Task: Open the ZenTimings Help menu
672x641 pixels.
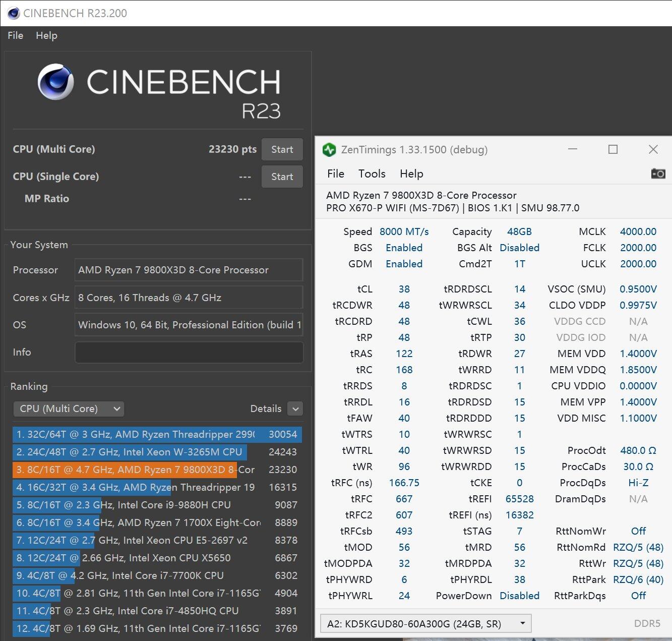Action: (x=411, y=173)
